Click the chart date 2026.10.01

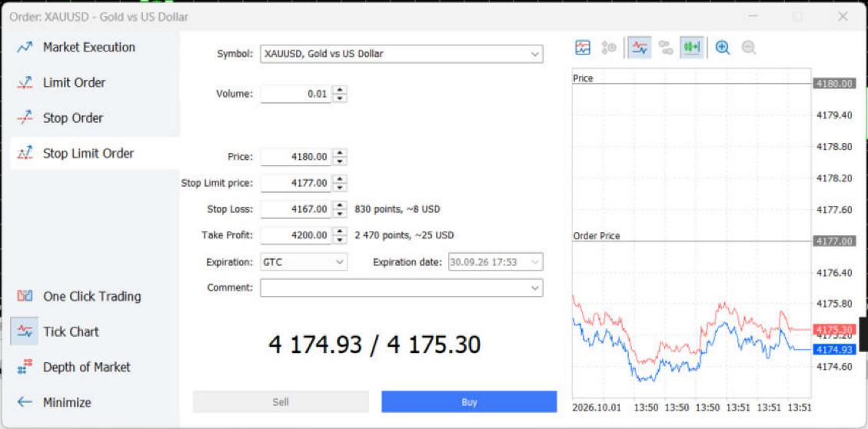tap(597, 407)
